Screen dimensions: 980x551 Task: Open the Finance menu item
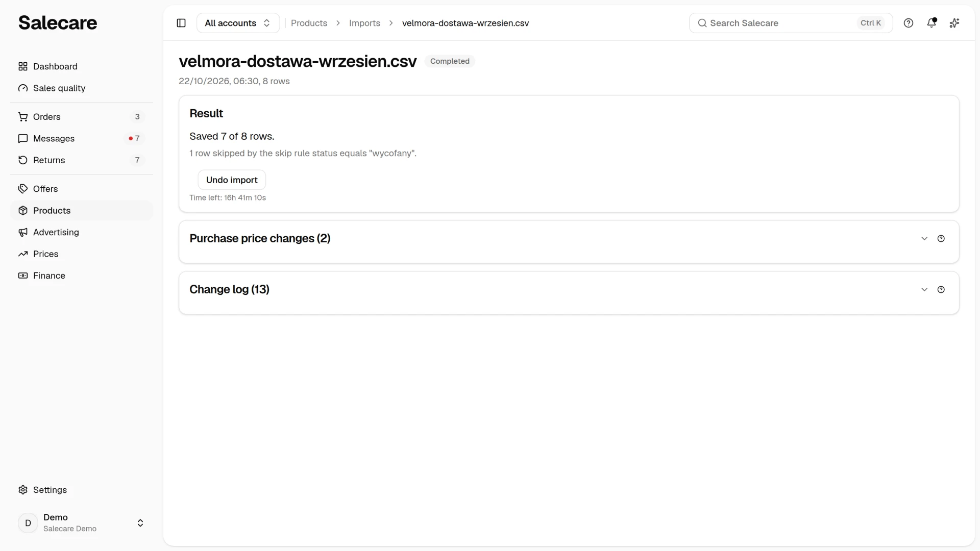(82, 275)
